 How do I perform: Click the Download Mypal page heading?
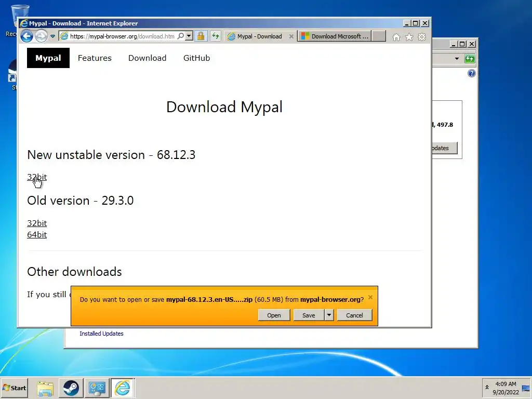[224, 107]
